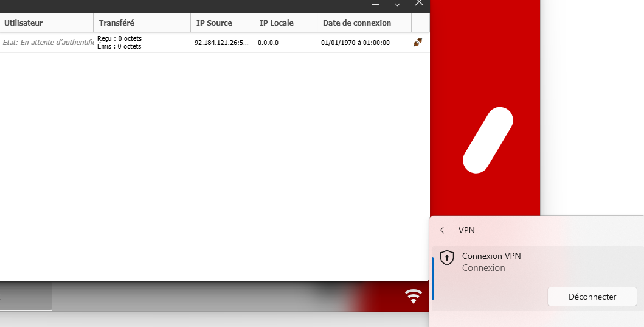This screenshot has height=327, width=644.
Task: Click the 01/01/1970 connection date cell
Action: (355, 43)
